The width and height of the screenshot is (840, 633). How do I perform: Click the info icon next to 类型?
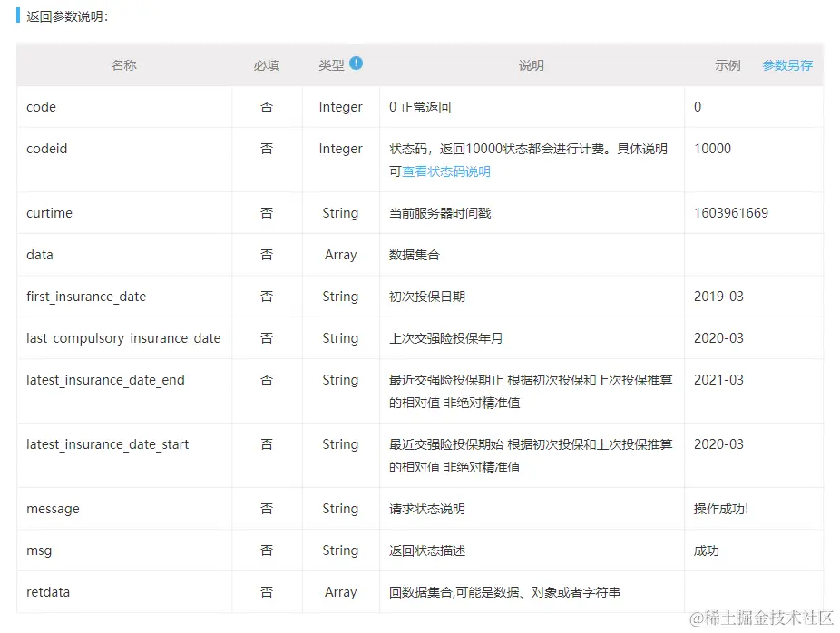[x=356, y=63]
